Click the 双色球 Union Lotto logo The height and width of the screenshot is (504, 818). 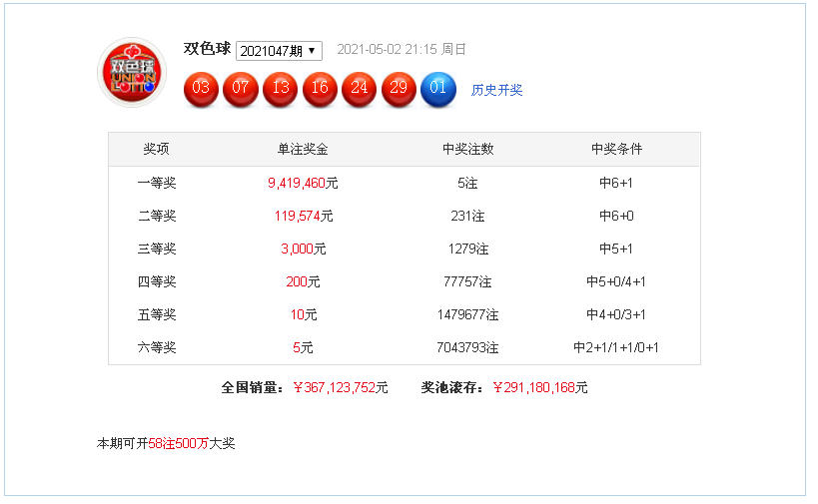[133, 73]
